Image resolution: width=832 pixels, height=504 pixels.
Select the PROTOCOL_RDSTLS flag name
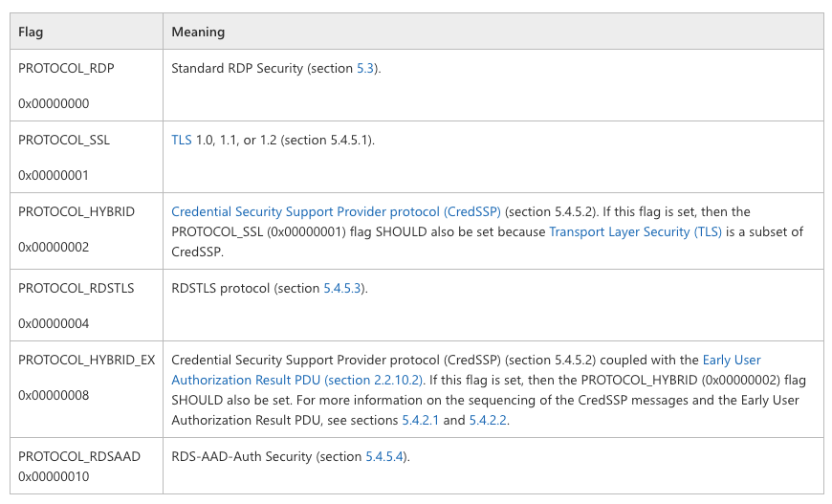pos(77,288)
